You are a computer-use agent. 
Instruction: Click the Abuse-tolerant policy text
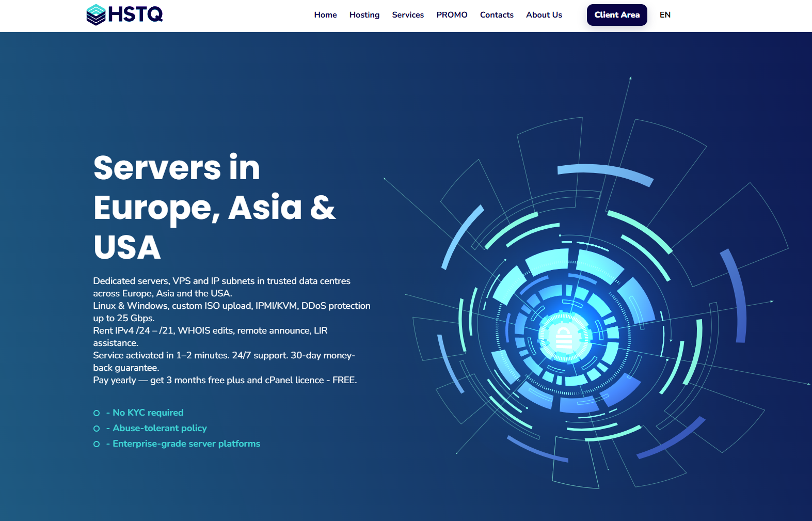(x=160, y=428)
